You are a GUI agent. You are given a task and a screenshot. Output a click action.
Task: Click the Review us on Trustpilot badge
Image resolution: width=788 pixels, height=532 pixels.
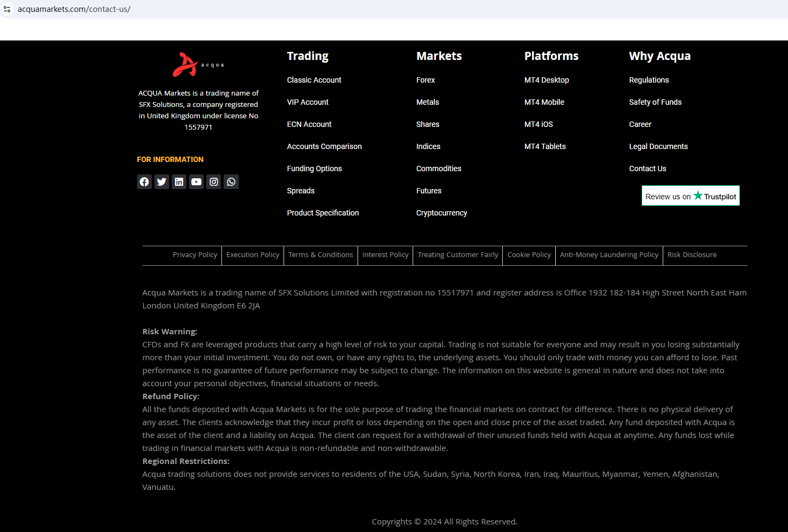[691, 196]
